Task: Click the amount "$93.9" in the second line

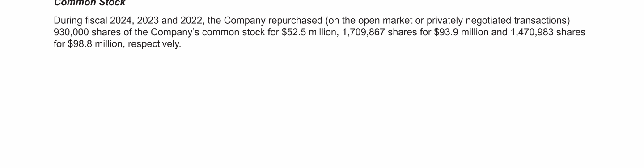Action: (446, 32)
